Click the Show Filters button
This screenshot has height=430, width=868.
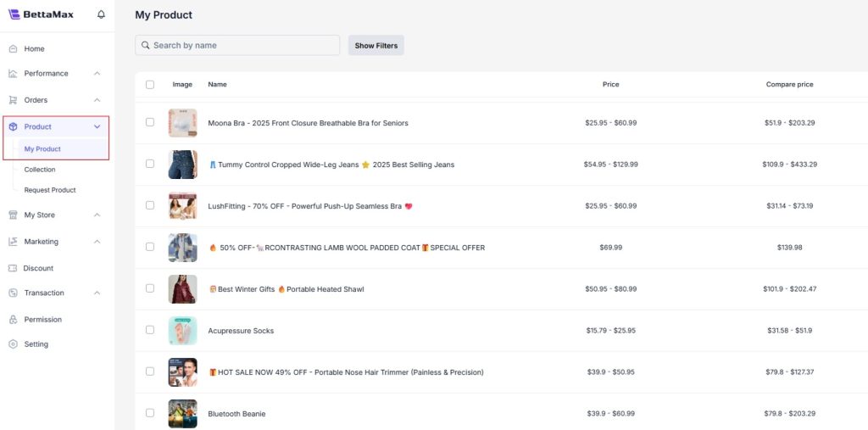coord(376,46)
